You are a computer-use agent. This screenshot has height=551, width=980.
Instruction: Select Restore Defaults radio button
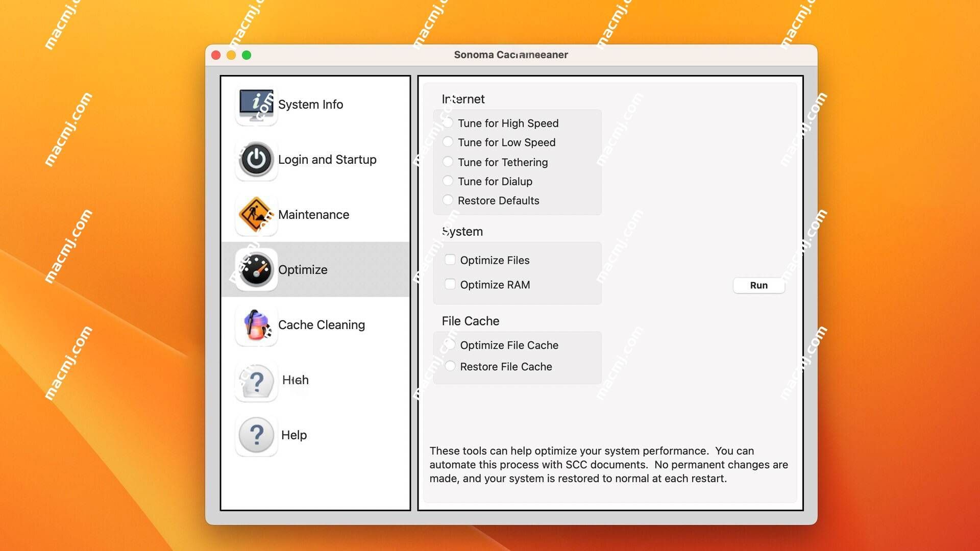[448, 201]
